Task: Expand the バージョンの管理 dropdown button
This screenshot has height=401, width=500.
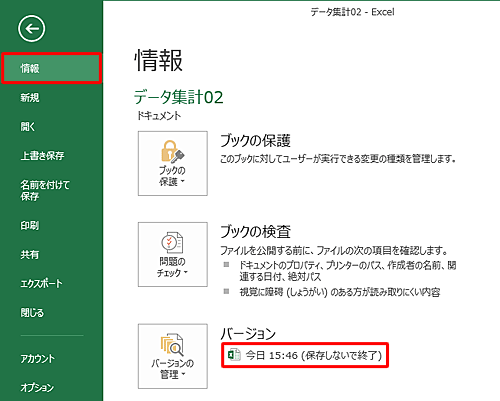Action: (173, 356)
